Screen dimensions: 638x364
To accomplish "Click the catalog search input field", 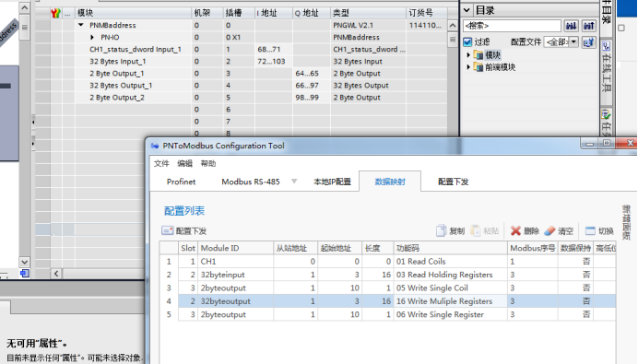I will tap(513, 26).
